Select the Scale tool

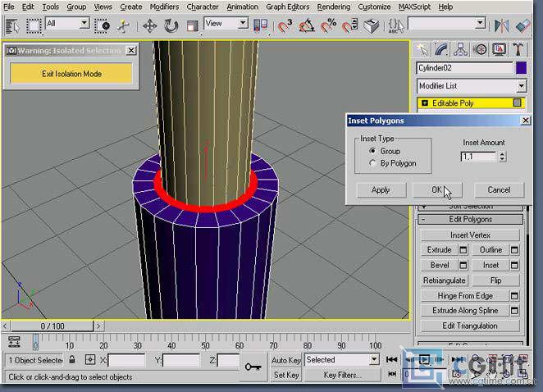click(192, 26)
